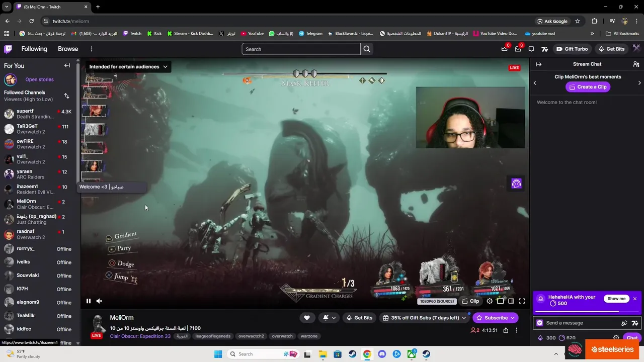This screenshot has width=644, height=362.
Task: Open the Xbox app in taskbar
Action: click(412, 354)
